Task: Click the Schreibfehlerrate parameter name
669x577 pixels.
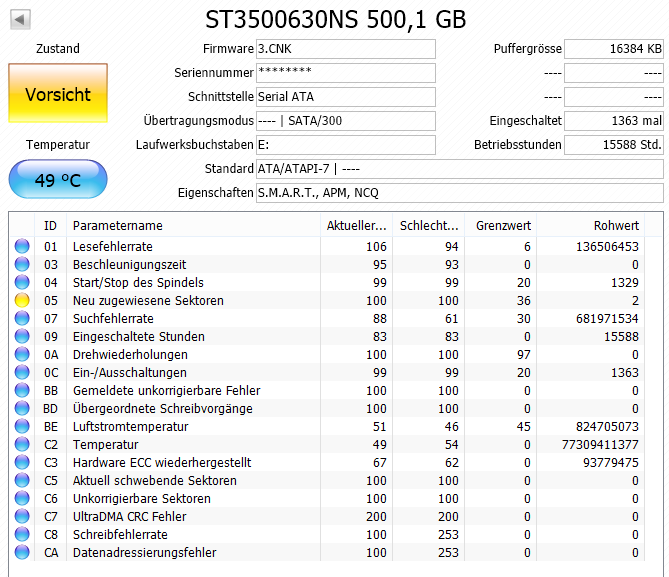Action: (x=120, y=535)
